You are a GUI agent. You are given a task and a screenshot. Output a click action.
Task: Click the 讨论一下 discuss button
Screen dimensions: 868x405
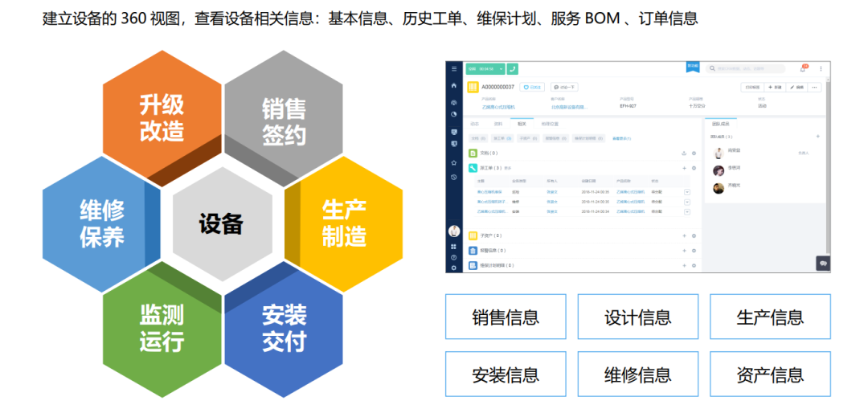point(564,88)
